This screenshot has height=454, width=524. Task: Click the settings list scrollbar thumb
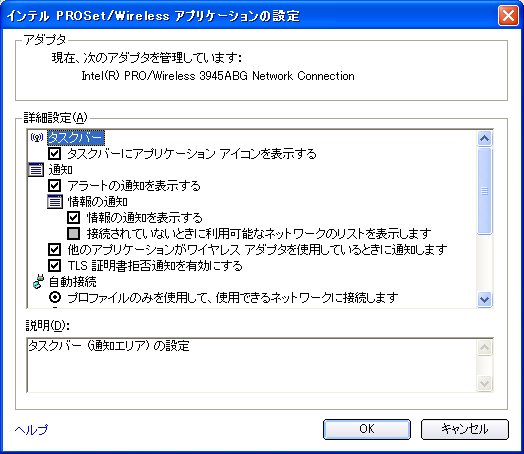(x=485, y=191)
